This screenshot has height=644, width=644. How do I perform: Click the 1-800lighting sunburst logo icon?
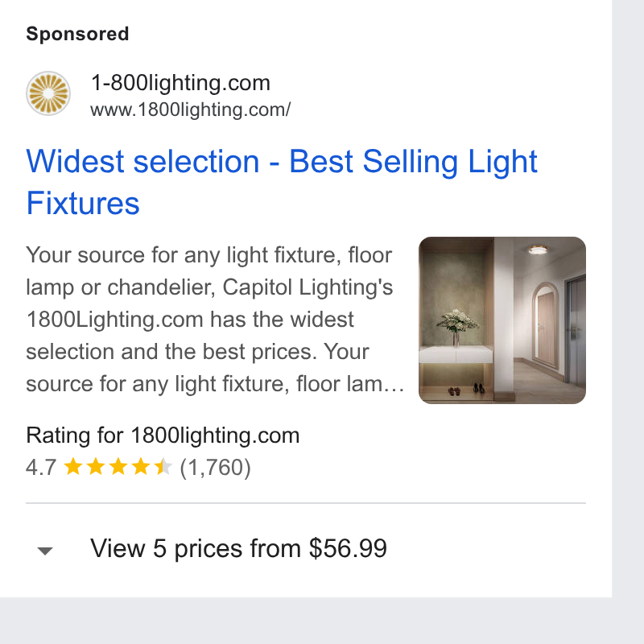point(48,93)
